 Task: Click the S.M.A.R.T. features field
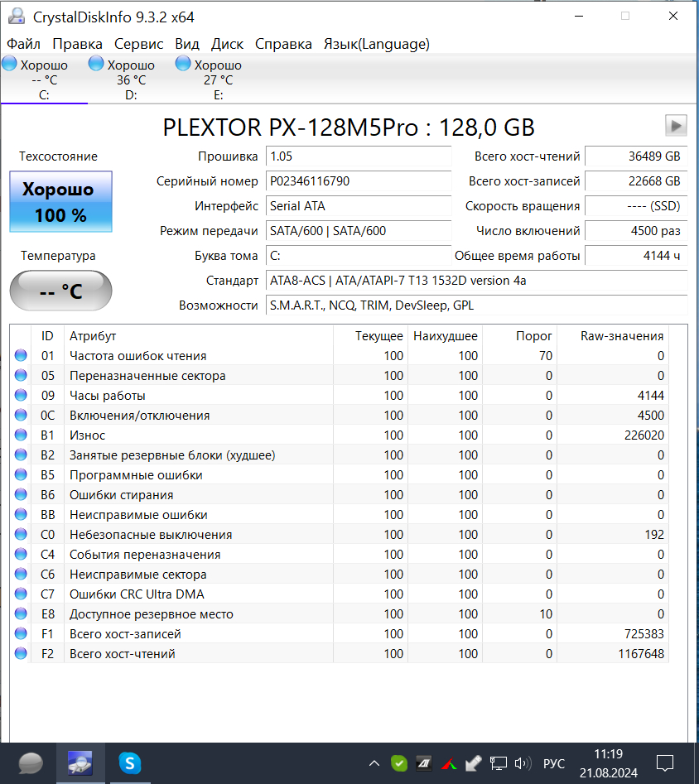coord(476,305)
